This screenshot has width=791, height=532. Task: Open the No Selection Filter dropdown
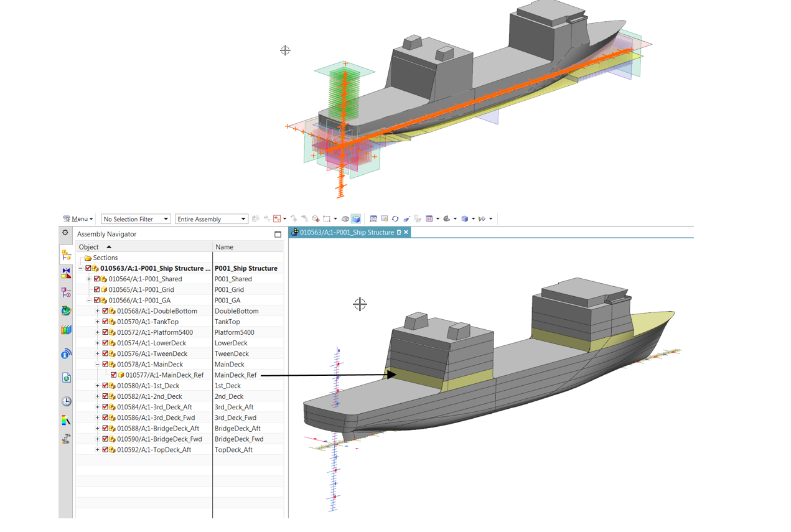pyautogui.click(x=136, y=219)
